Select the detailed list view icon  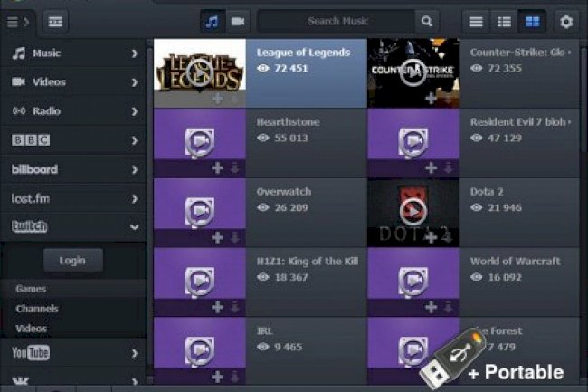coord(504,22)
